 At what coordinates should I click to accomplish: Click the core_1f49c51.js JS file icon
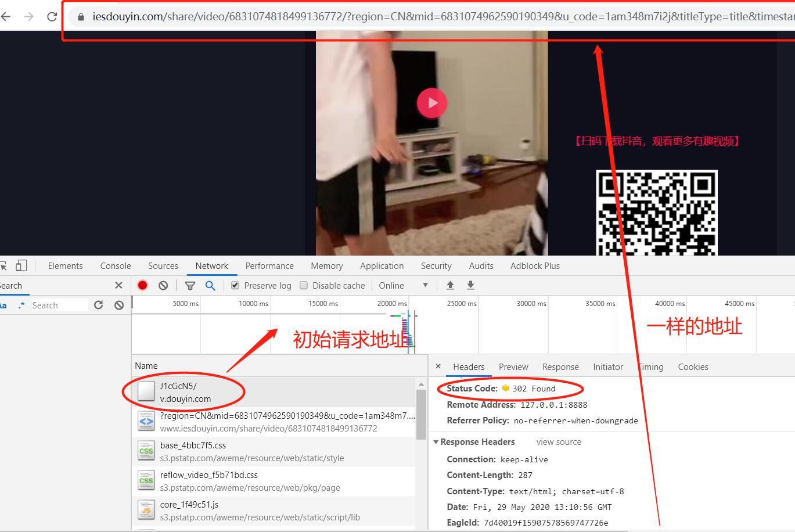click(146, 510)
